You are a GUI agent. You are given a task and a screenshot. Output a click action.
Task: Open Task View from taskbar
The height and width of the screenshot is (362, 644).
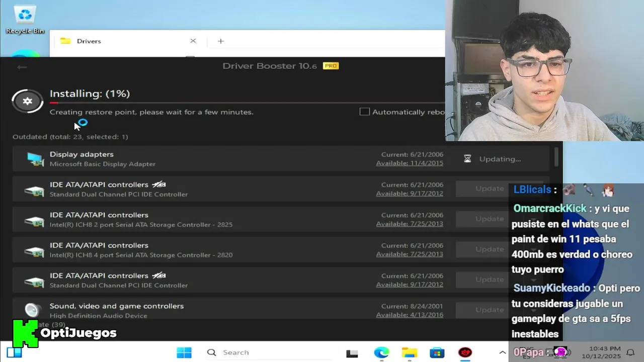(352, 353)
